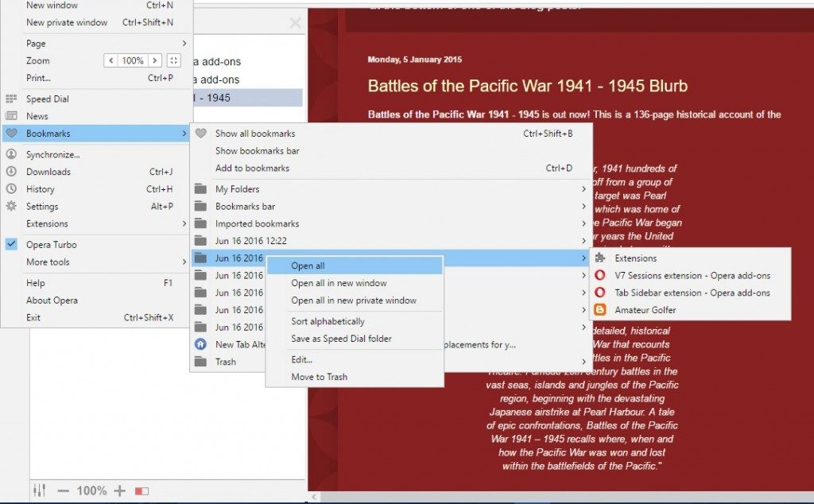The image size is (814, 504).
Task: Expand the Imported bookmarks submenu arrow
Action: pyautogui.click(x=584, y=223)
